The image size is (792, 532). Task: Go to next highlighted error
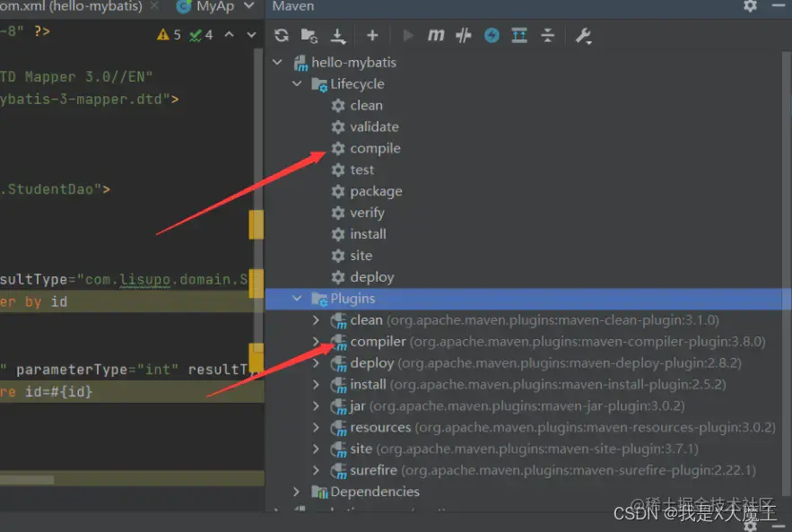pyautogui.click(x=251, y=34)
